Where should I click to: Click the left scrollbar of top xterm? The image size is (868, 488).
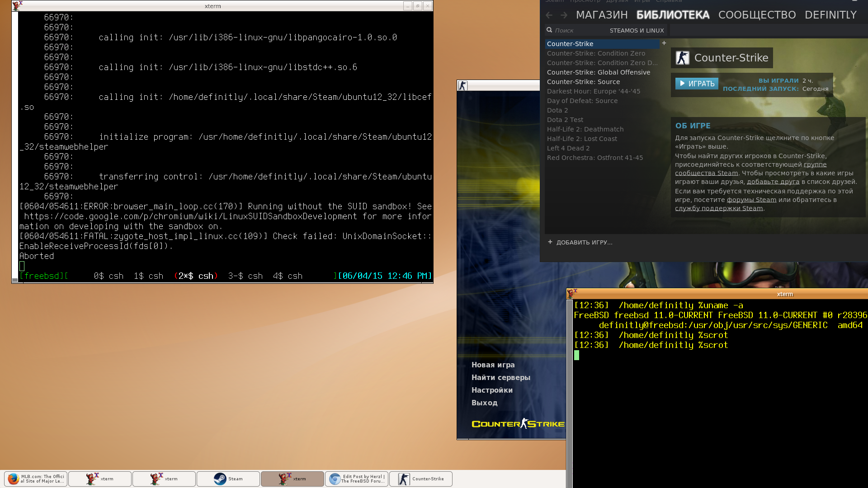[x=15, y=147]
